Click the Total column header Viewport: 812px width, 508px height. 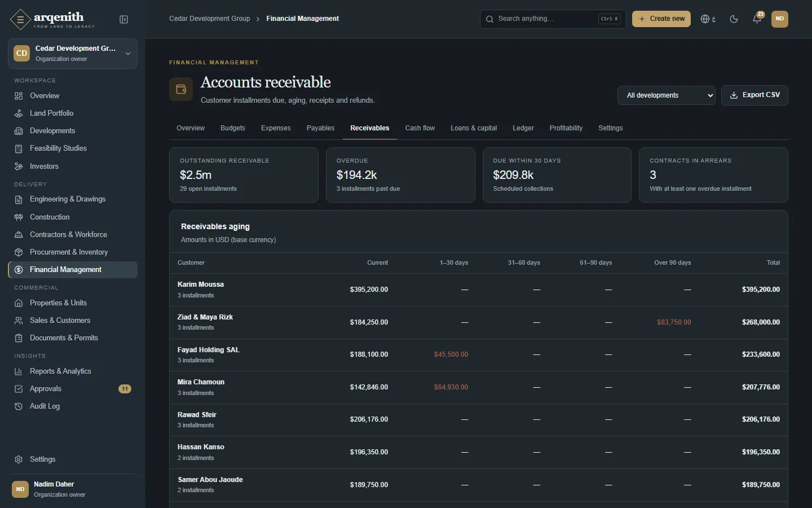[x=773, y=262]
